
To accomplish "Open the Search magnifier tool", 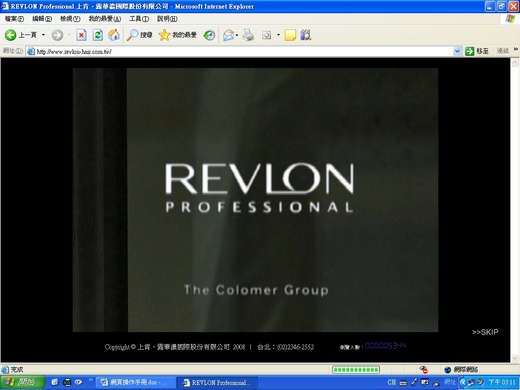I will [x=139, y=35].
